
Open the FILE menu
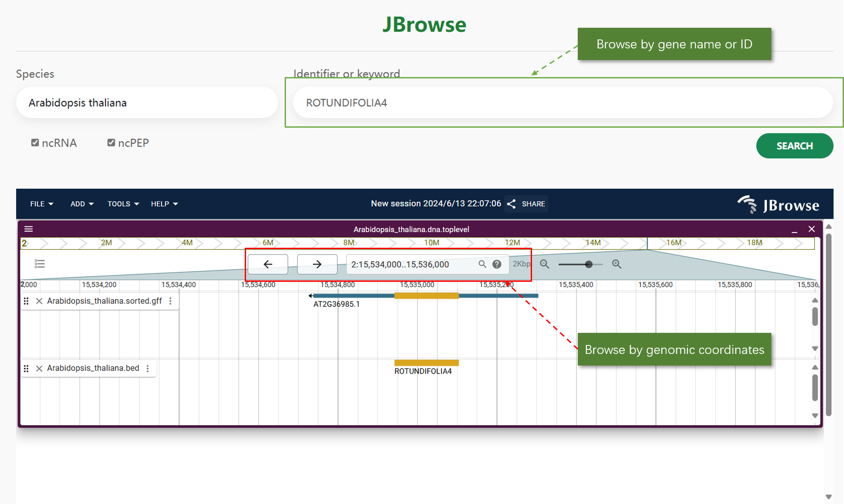point(41,204)
